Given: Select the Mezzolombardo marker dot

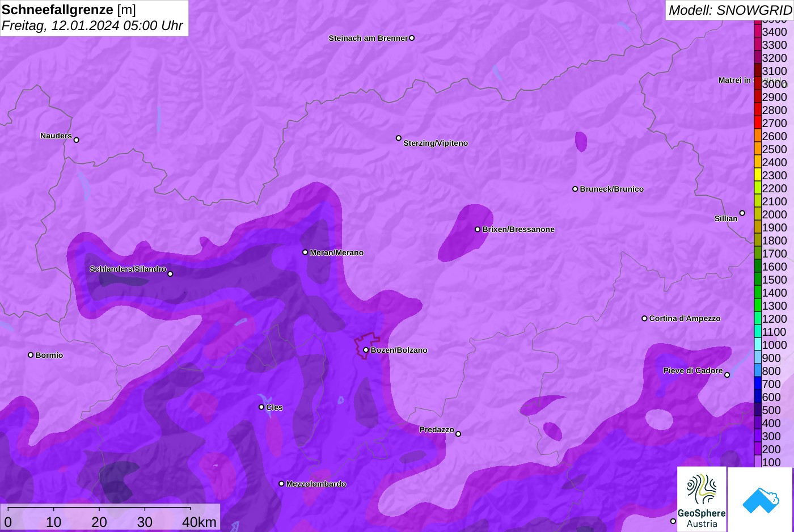Looking at the screenshot, I should click(281, 484).
